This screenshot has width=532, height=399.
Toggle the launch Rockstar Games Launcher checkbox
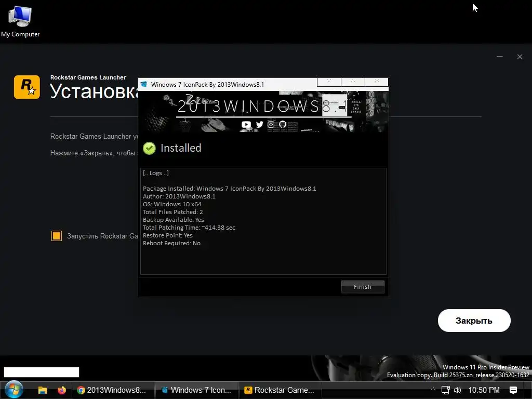point(56,236)
